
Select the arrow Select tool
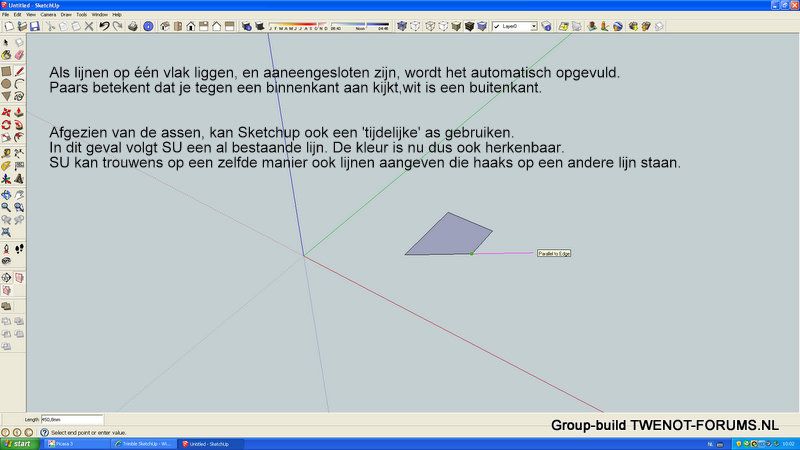(6, 43)
